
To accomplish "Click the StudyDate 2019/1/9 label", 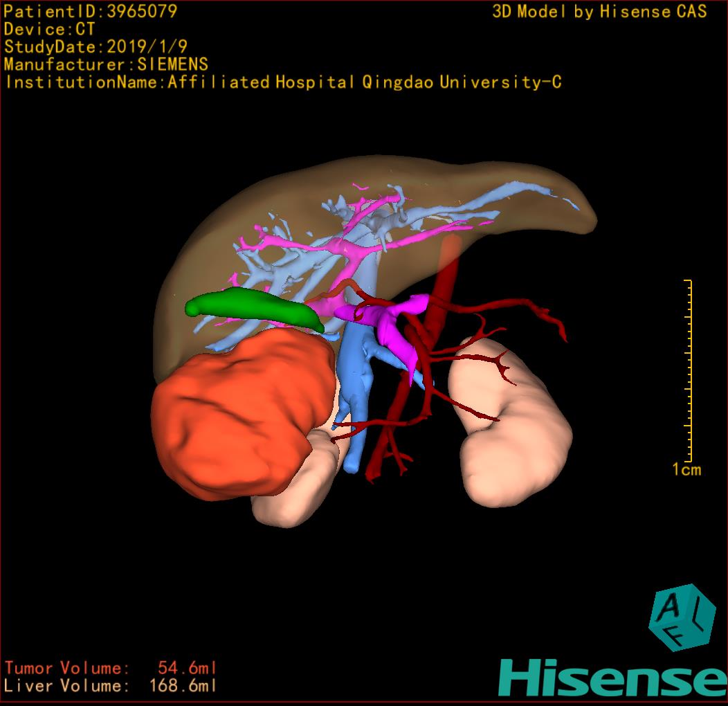I will [x=95, y=47].
